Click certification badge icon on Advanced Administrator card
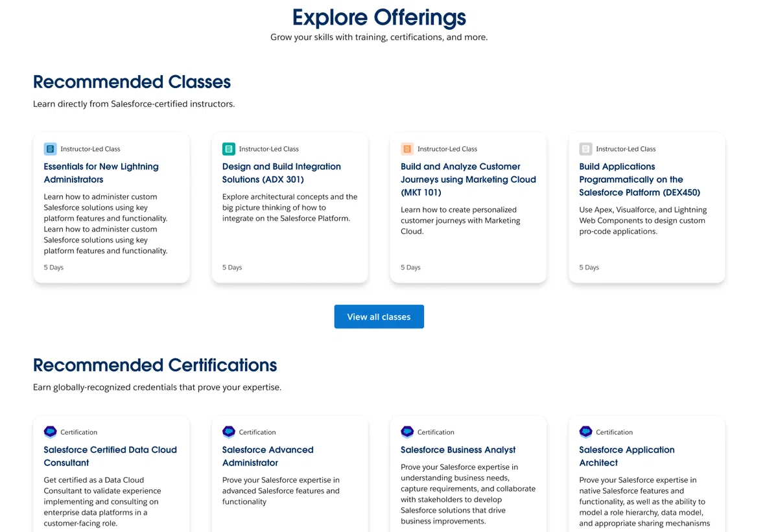778x532 pixels. (x=229, y=432)
